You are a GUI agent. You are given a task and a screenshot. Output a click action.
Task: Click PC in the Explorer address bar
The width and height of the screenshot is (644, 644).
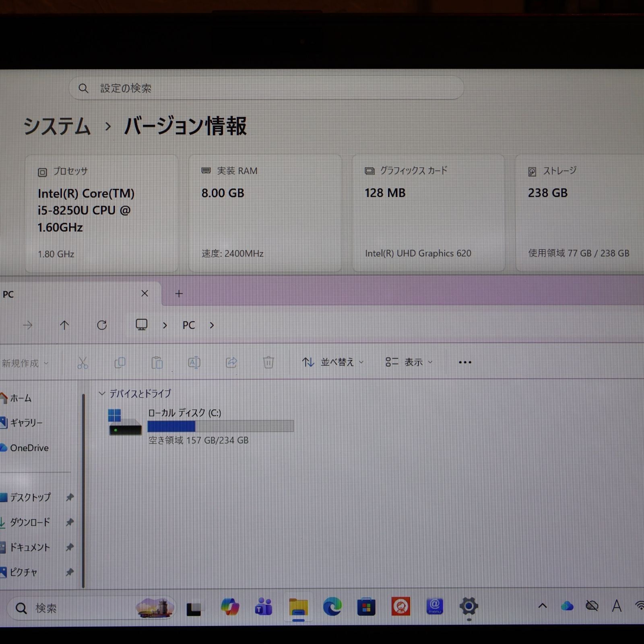point(189,325)
